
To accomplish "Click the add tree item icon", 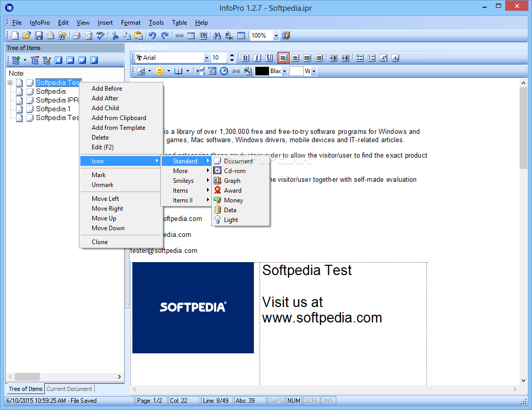I will pos(15,60).
